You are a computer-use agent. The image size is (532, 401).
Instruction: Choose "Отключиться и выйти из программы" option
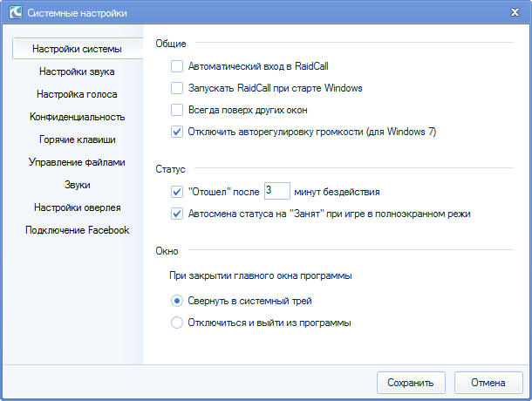(177, 323)
